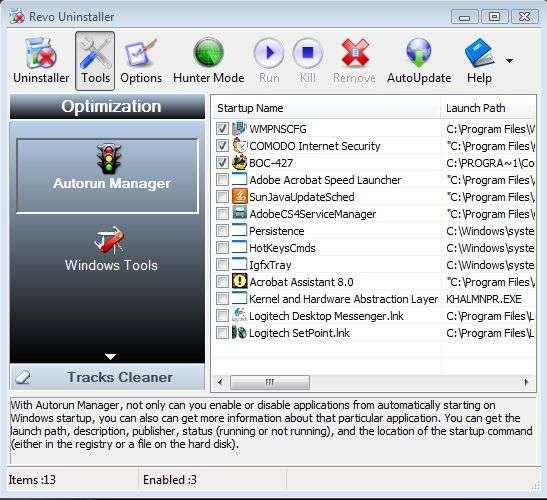Click the horizontal scrollbar thumb
Screen dimensions: 547x500
(x=270, y=382)
